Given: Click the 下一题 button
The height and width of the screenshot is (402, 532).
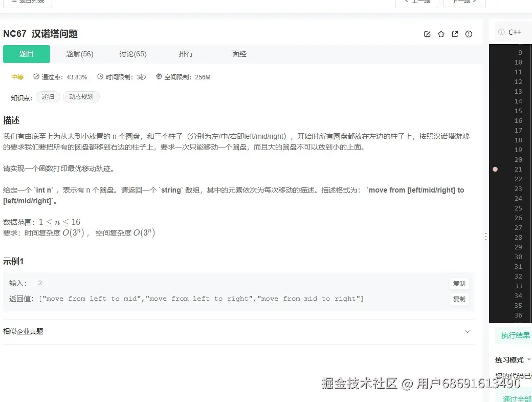Looking at the screenshot, I should pos(464,1).
